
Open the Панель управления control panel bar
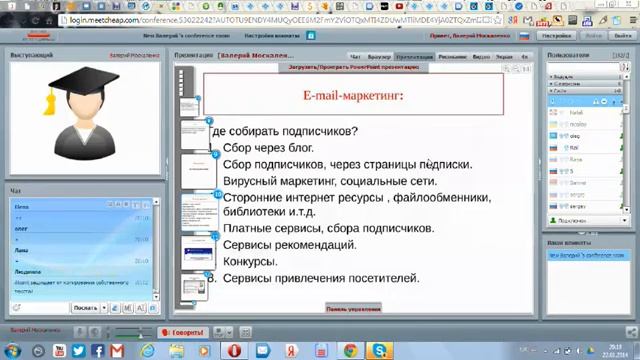353,309
